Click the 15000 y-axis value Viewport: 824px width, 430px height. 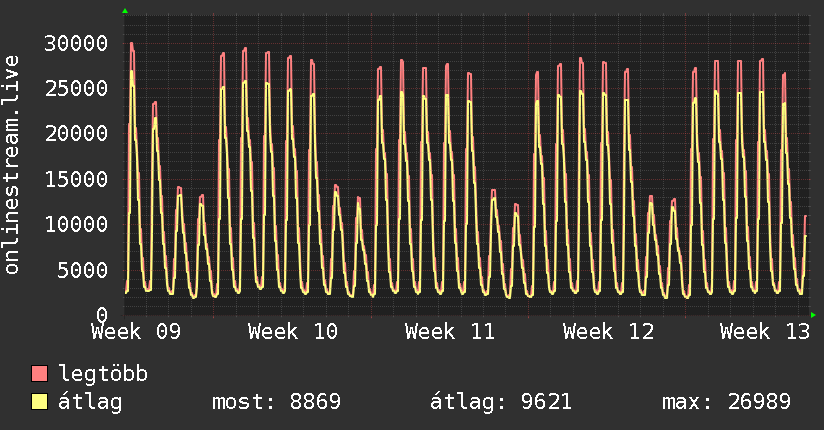(76, 179)
